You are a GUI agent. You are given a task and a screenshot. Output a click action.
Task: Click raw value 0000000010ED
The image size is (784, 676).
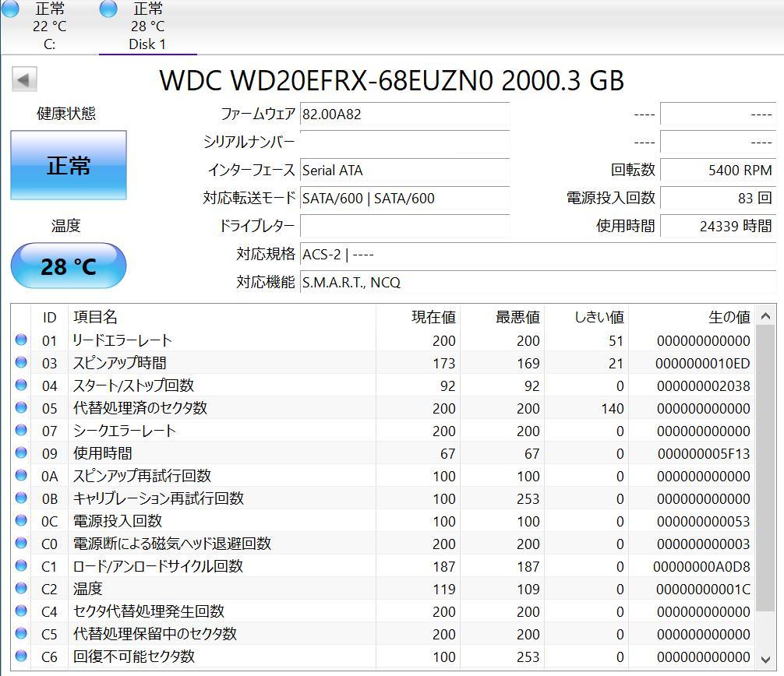702,363
